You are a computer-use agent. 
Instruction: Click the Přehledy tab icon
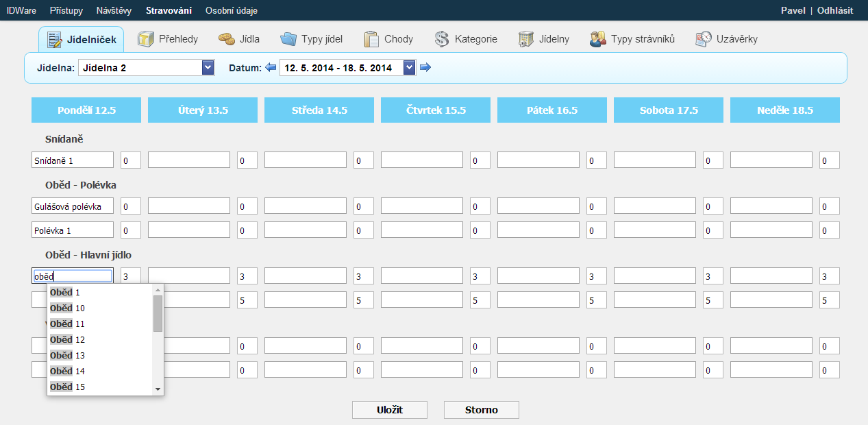[x=146, y=39]
